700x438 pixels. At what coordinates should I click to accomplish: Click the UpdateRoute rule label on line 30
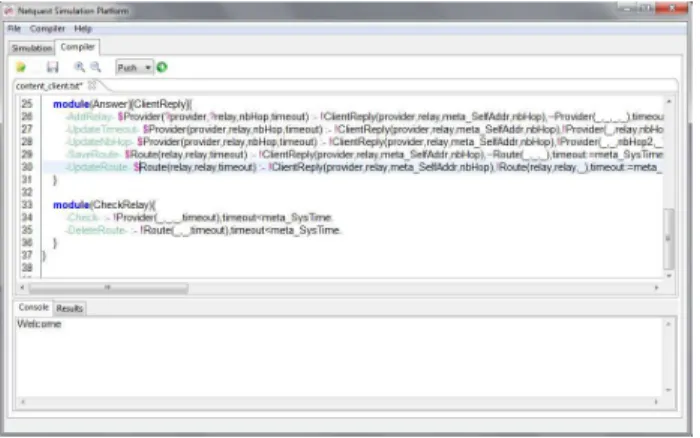(x=97, y=167)
